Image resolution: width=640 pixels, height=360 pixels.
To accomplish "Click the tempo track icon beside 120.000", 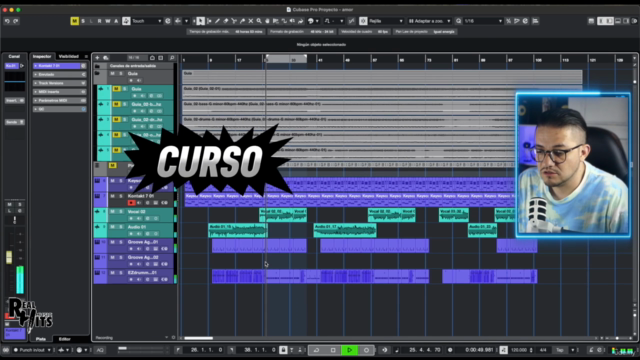I will [504, 350].
